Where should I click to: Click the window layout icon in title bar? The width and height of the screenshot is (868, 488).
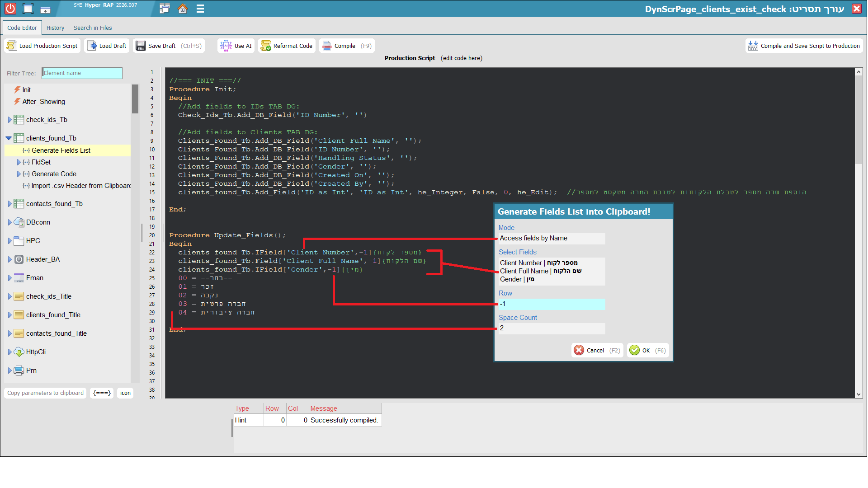28,9
